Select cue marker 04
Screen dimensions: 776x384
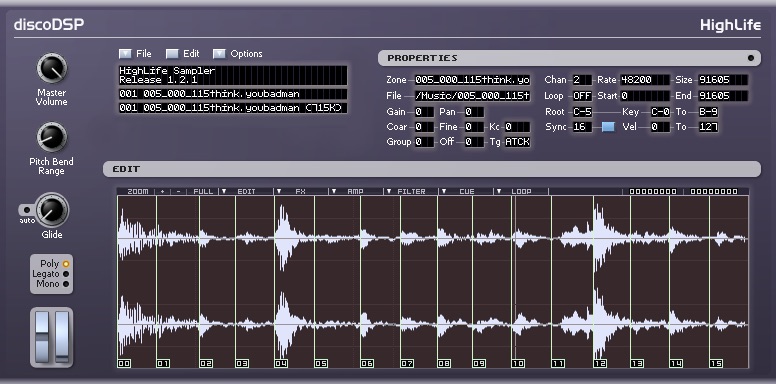(x=281, y=363)
